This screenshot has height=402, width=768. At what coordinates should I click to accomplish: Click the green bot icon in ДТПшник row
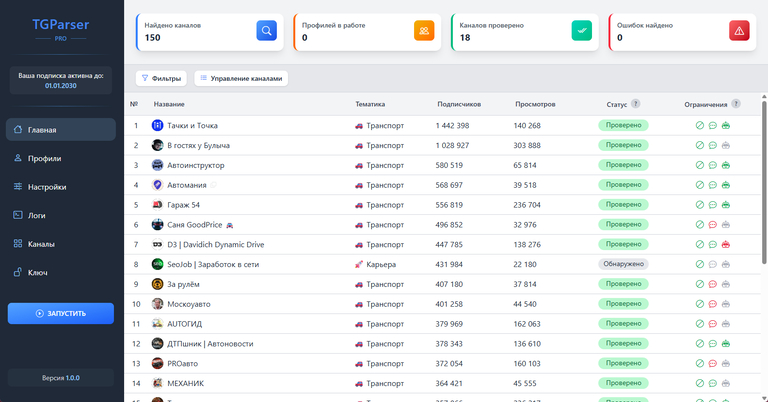point(726,344)
